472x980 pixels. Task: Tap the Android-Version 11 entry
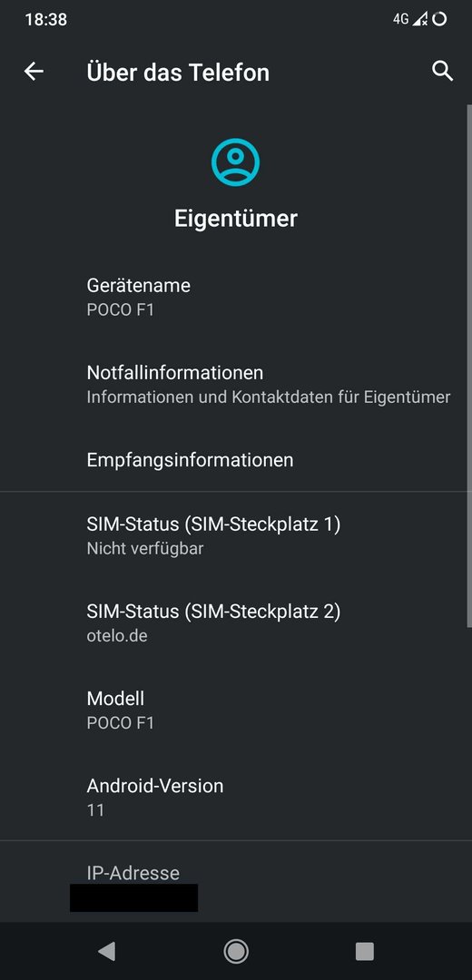tap(236, 798)
